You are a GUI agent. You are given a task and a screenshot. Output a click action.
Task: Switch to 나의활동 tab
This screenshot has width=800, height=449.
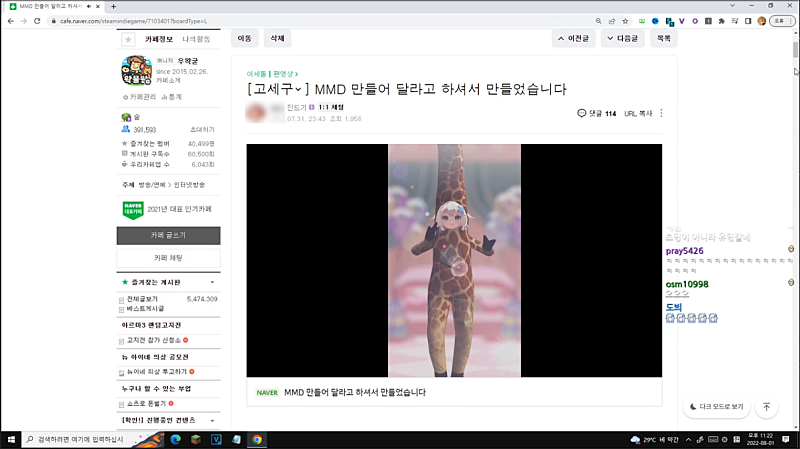[196, 39]
